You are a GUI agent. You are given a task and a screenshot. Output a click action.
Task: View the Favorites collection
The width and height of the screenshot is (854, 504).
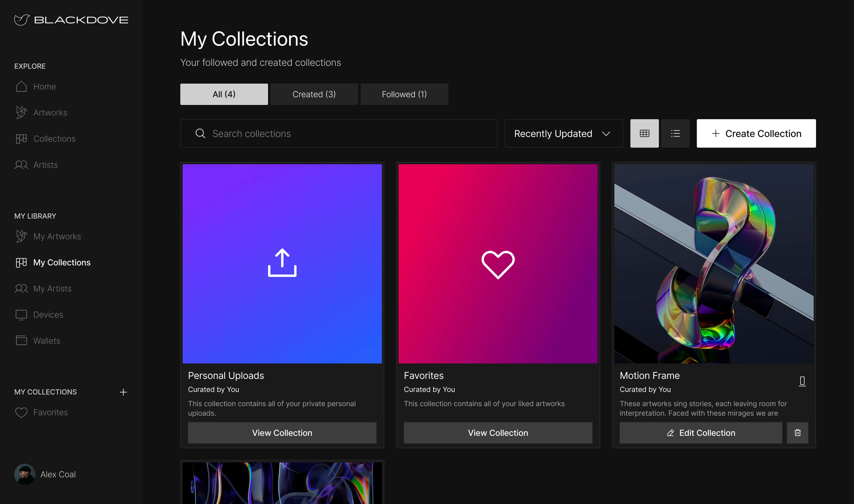click(498, 433)
